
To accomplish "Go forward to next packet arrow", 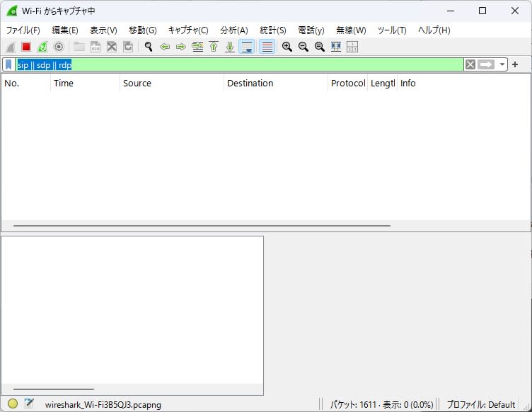I will pyautogui.click(x=181, y=47).
